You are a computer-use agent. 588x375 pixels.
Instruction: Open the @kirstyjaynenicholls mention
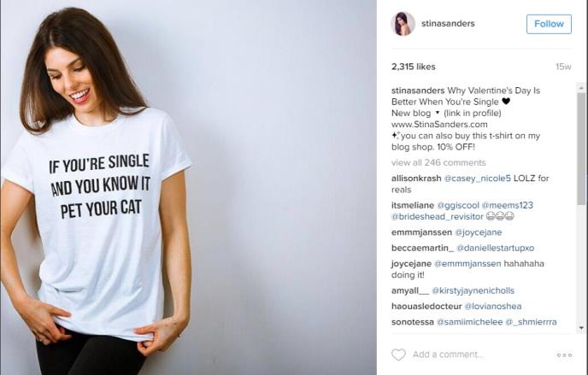(473, 290)
